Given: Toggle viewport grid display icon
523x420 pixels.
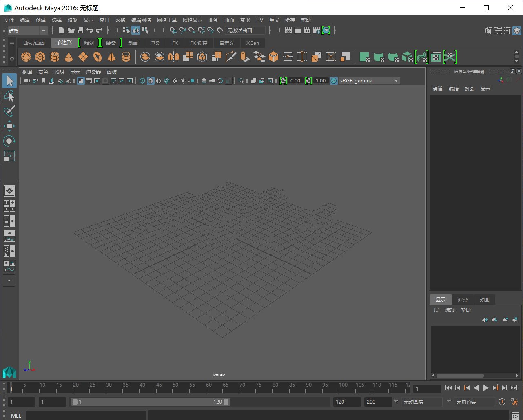Looking at the screenshot, I should coord(81,81).
